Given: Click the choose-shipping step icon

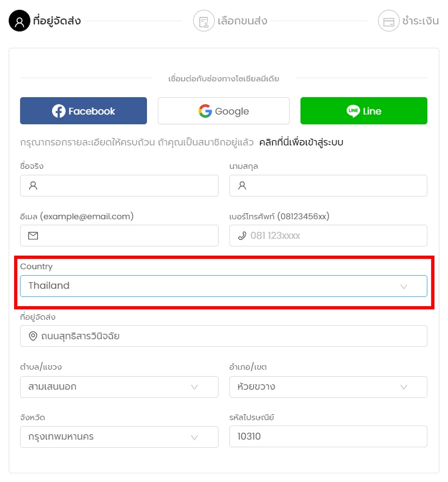Looking at the screenshot, I should (203, 21).
